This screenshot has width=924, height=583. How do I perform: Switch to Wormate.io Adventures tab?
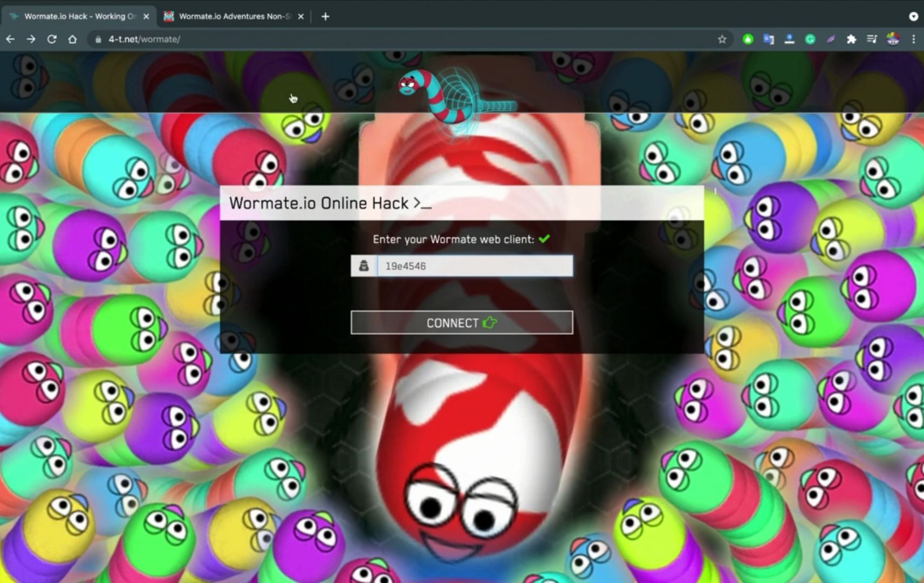(234, 16)
